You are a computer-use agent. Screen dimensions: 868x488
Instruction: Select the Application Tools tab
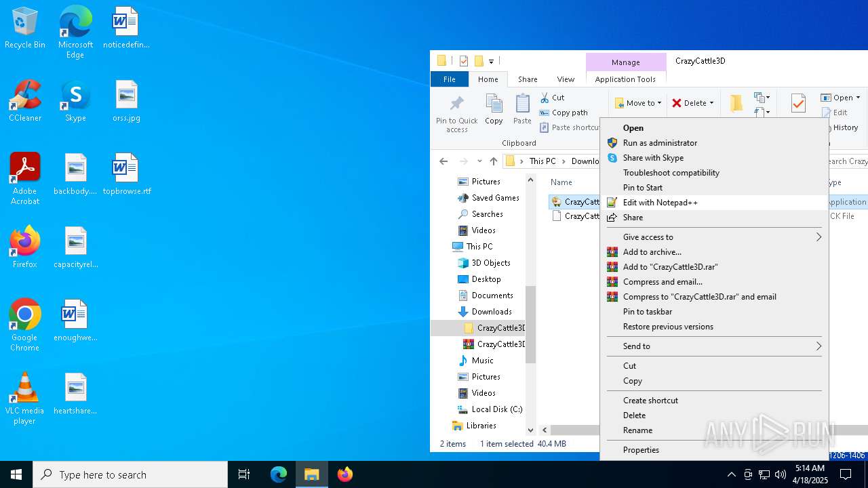click(x=625, y=79)
